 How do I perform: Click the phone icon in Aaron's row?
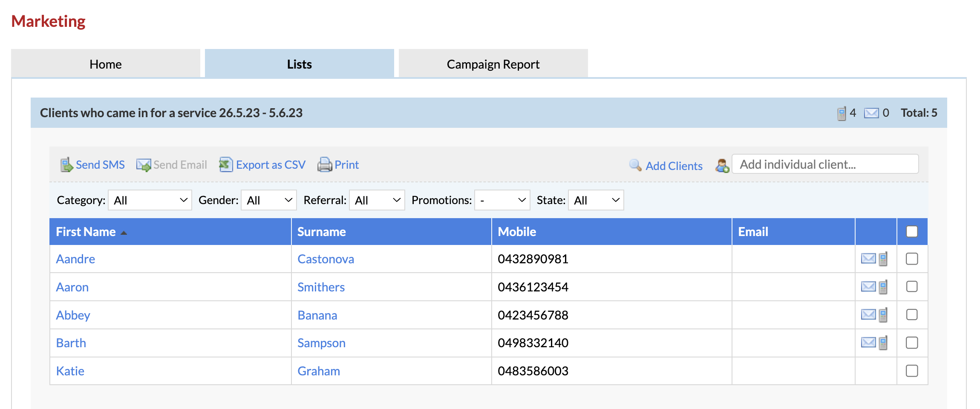pos(883,287)
